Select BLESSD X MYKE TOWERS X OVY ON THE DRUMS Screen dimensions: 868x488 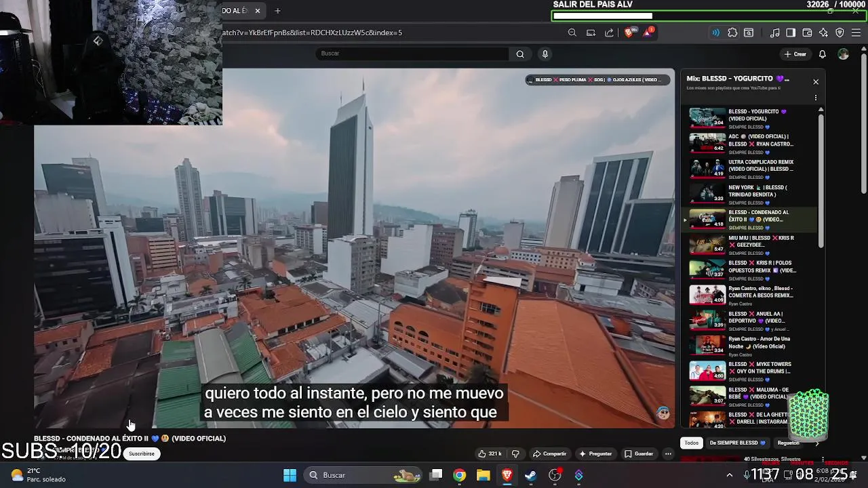pyautogui.click(x=750, y=371)
